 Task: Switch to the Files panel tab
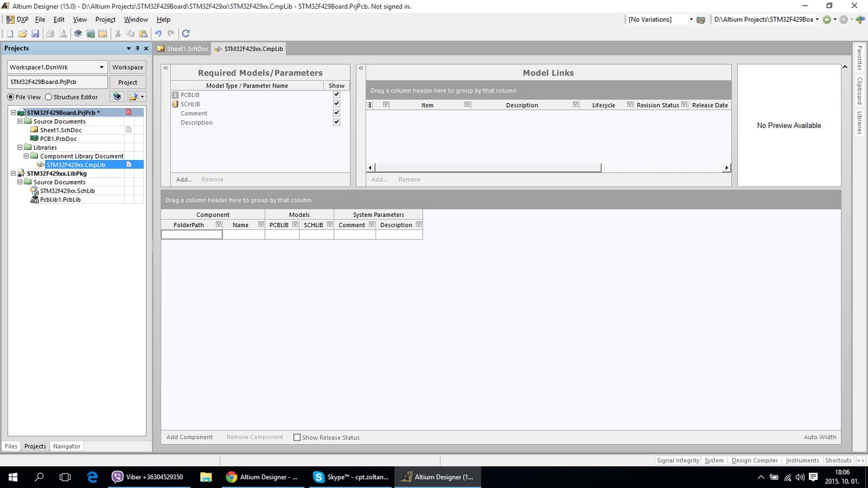point(11,446)
